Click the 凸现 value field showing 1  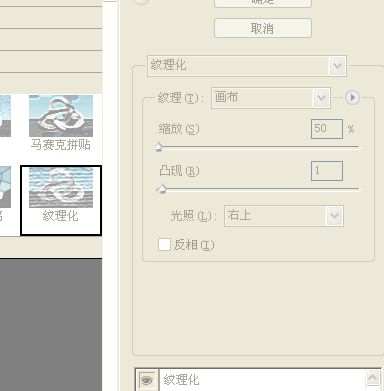click(327, 171)
